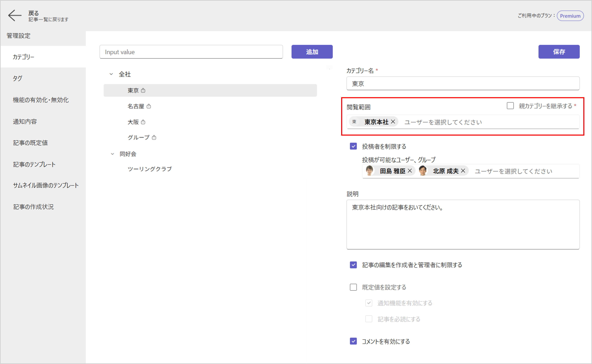Collapse the 全社 category tree

click(111, 74)
